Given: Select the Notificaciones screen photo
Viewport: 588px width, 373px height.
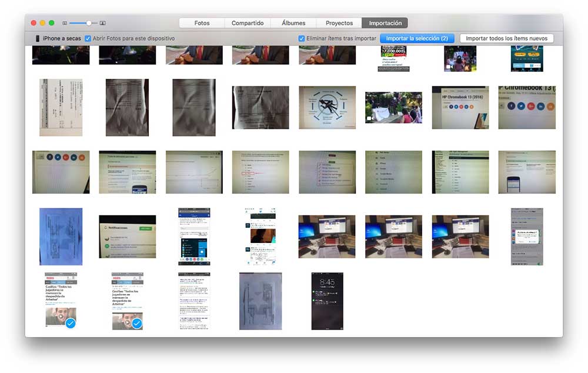Looking at the screenshot, I should (127, 237).
